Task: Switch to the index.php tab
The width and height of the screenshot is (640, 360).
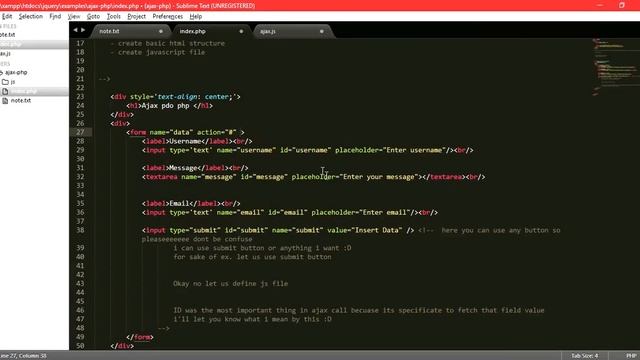Action: point(210,31)
